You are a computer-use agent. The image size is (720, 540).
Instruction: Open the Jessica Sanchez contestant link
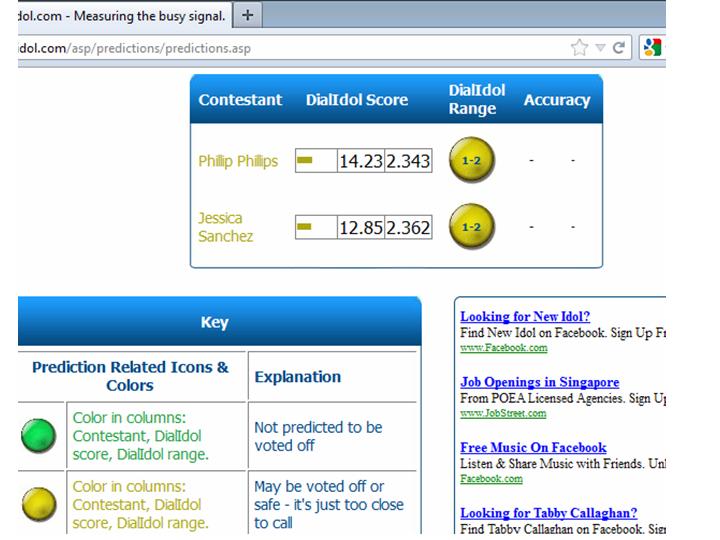[x=225, y=227]
